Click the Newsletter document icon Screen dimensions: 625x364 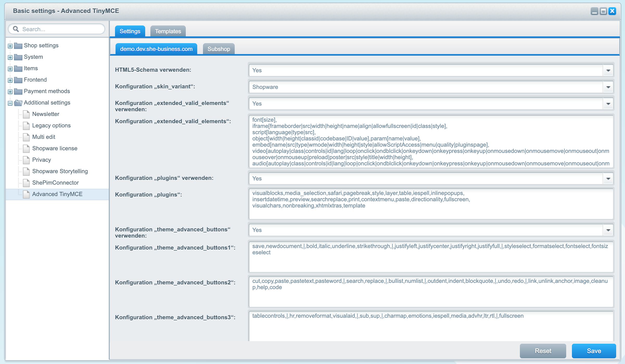26,114
